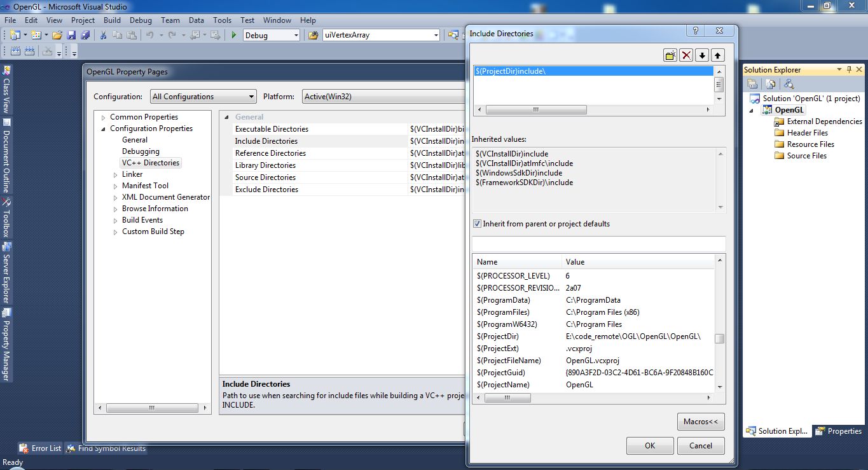Collapse the OpenGL project node in Solution Explorer
This screenshot has height=470, width=868.
click(752, 110)
